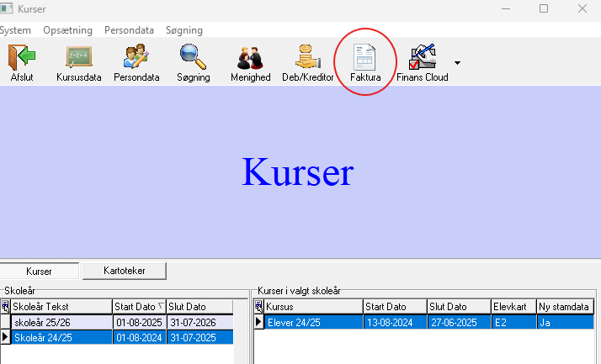Click the Skoleår grid selector icon

click(x=5, y=307)
